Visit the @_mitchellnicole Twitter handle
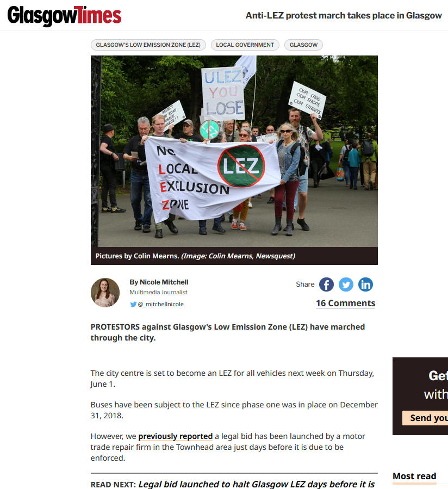 click(160, 304)
